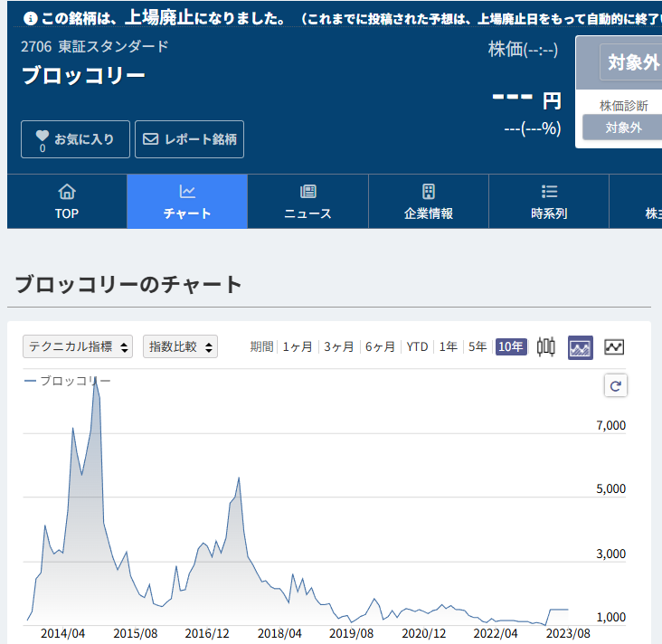
Task: Open the ニュース news tab
Action: (x=307, y=202)
